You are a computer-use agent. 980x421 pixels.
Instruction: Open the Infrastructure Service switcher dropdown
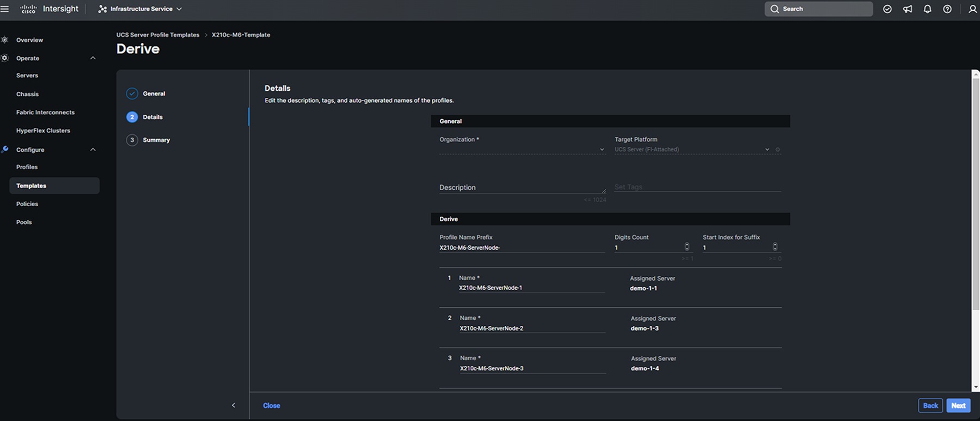click(x=140, y=9)
